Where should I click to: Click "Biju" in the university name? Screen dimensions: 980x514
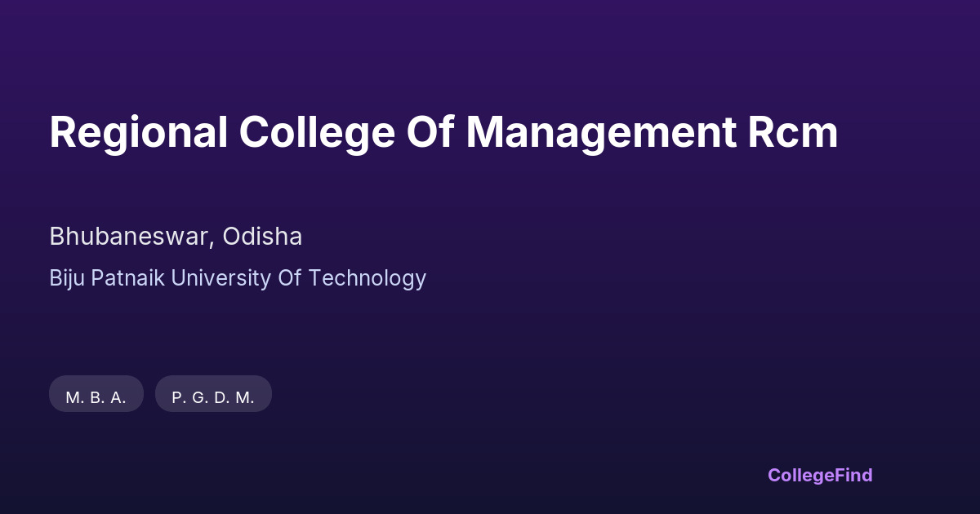coord(67,278)
